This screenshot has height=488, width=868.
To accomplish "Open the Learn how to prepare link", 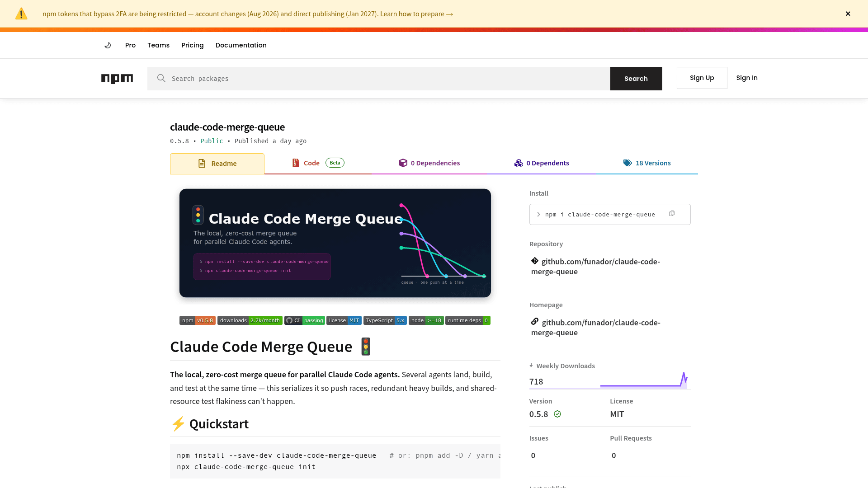I will [x=416, y=14].
